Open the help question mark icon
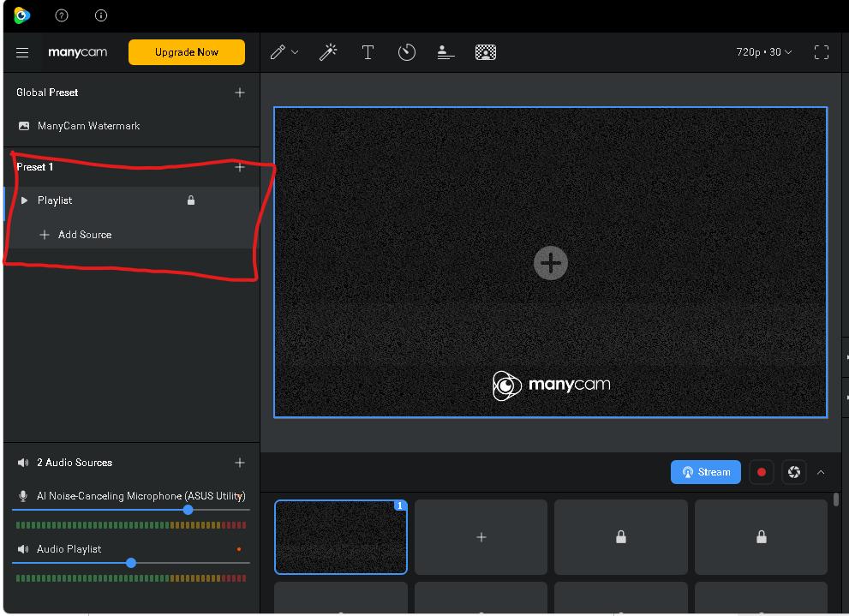This screenshot has height=616, width=849. coord(62,15)
